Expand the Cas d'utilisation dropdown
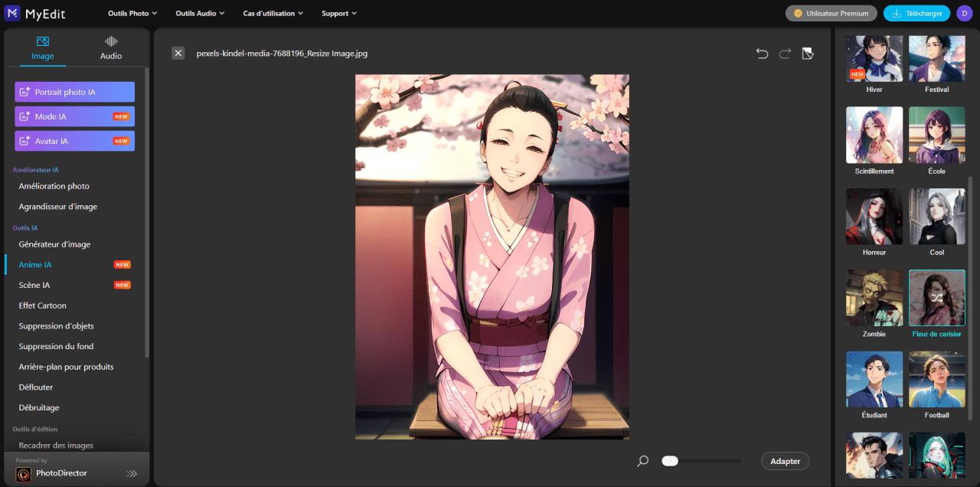980x487 pixels. tap(273, 13)
